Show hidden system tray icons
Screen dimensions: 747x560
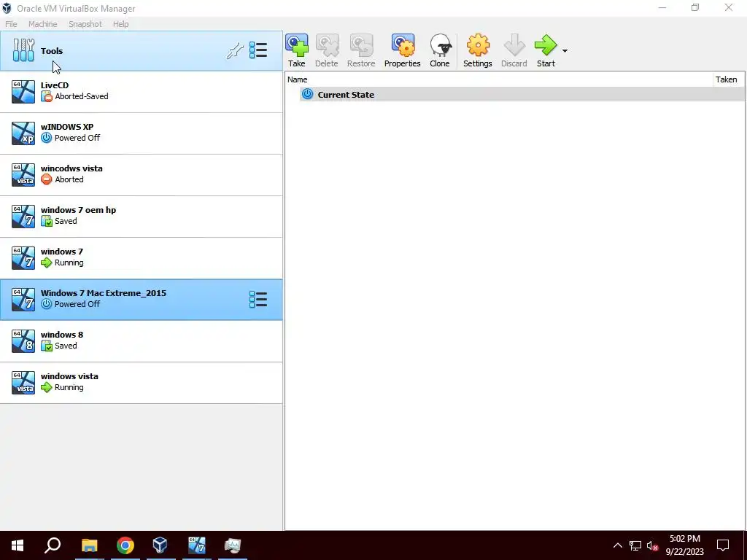(x=617, y=545)
